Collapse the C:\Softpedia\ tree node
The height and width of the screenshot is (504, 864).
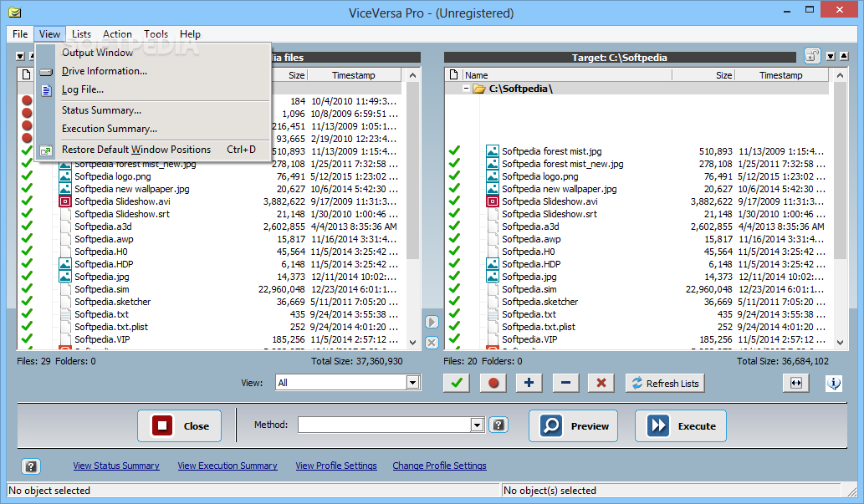coord(466,89)
